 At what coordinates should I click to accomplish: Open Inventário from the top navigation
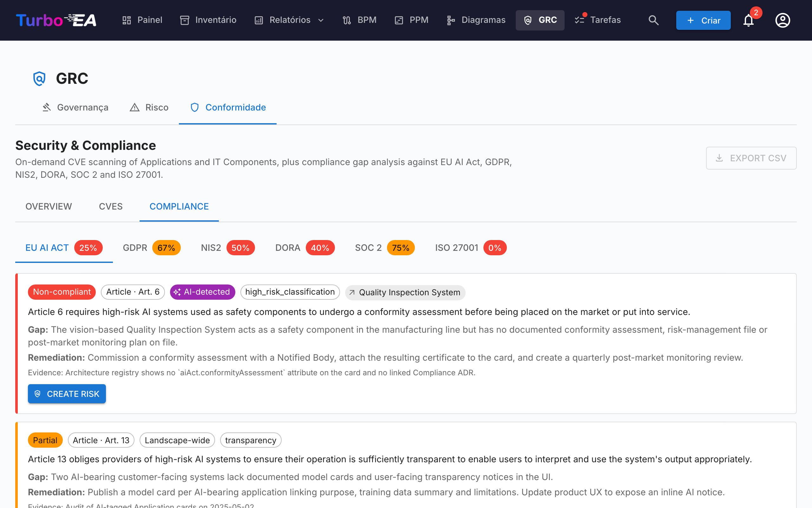[208, 20]
